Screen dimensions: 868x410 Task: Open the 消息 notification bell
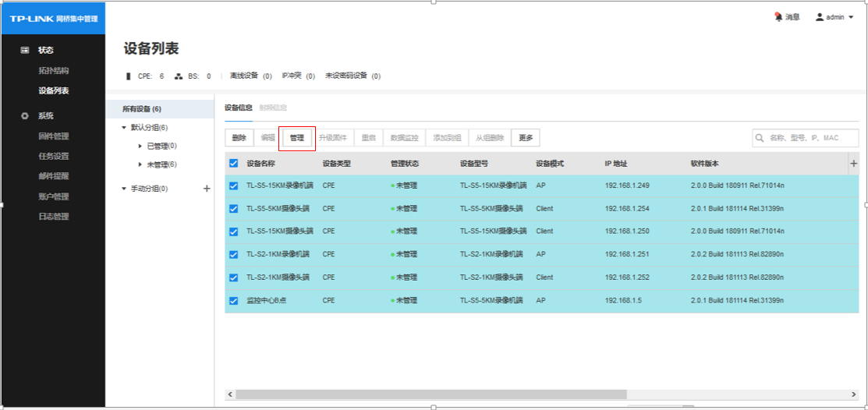tap(778, 17)
